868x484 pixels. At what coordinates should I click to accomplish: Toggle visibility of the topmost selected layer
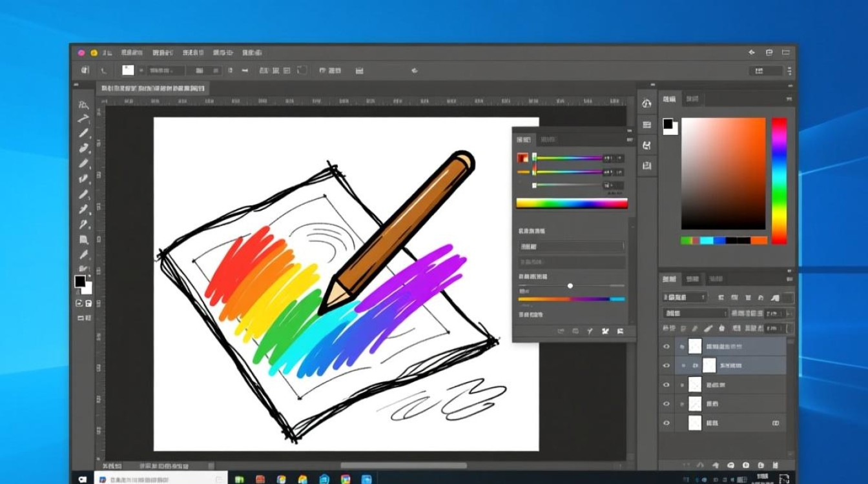pos(666,347)
